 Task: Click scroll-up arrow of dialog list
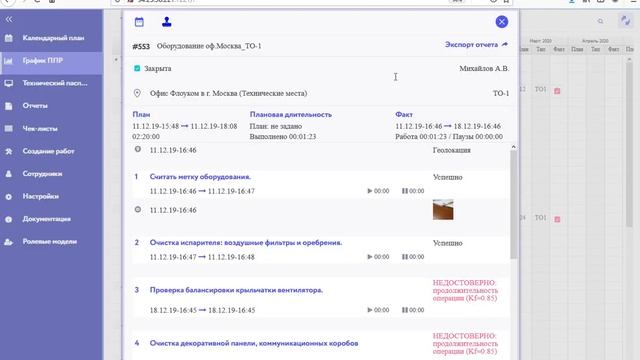[513, 147]
